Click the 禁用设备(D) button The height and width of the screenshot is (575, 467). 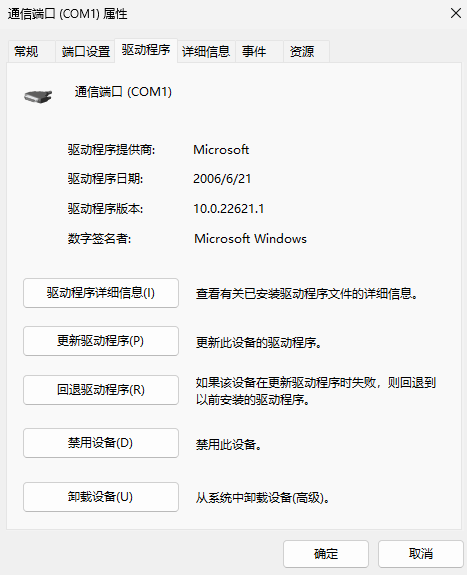point(101,443)
